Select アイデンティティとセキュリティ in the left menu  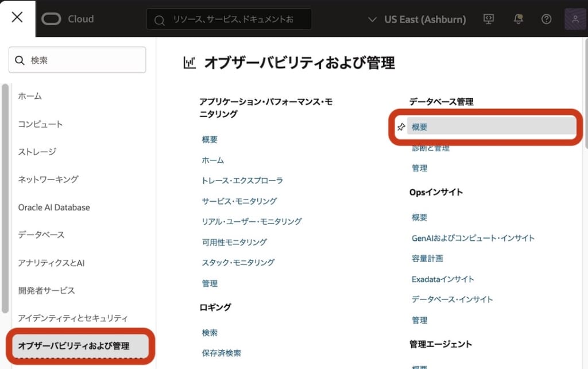click(73, 318)
